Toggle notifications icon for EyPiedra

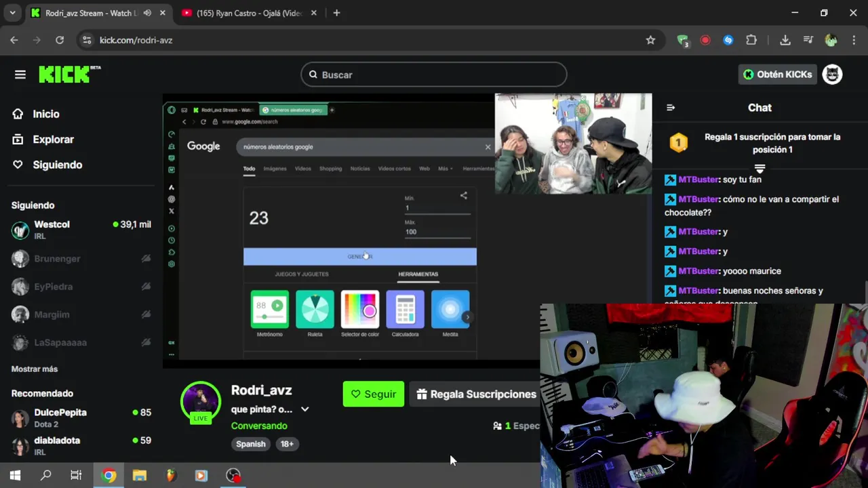(145, 286)
